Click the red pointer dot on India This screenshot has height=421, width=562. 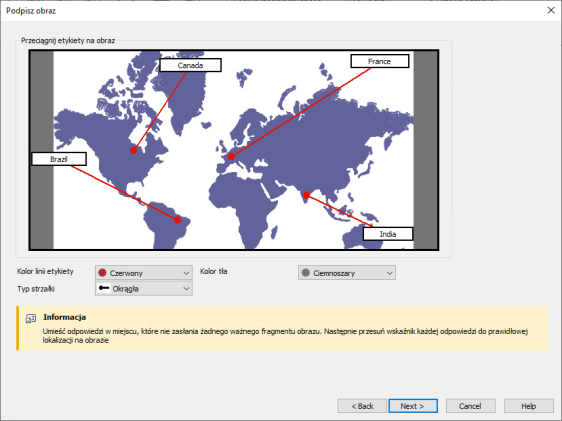point(306,195)
